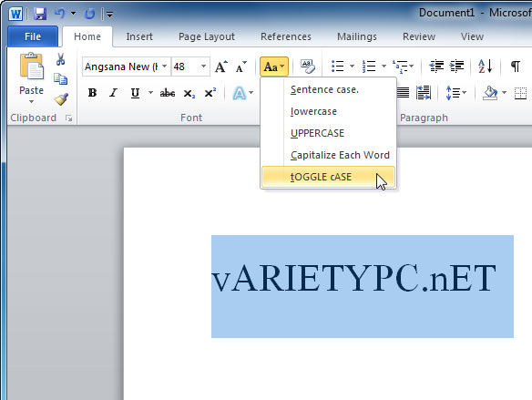This screenshot has height=400, width=532.
Task: Select tOGGLE cASE menu entry
Action: pyautogui.click(x=329, y=177)
